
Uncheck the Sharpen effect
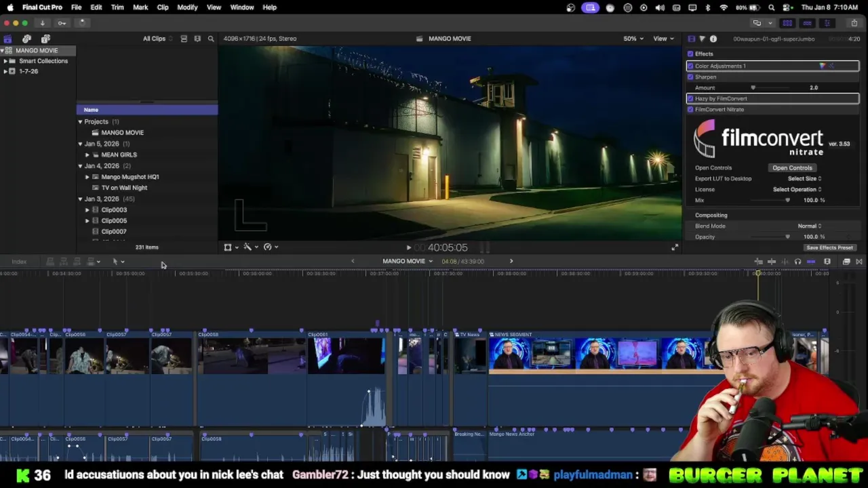(x=690, y=77)
